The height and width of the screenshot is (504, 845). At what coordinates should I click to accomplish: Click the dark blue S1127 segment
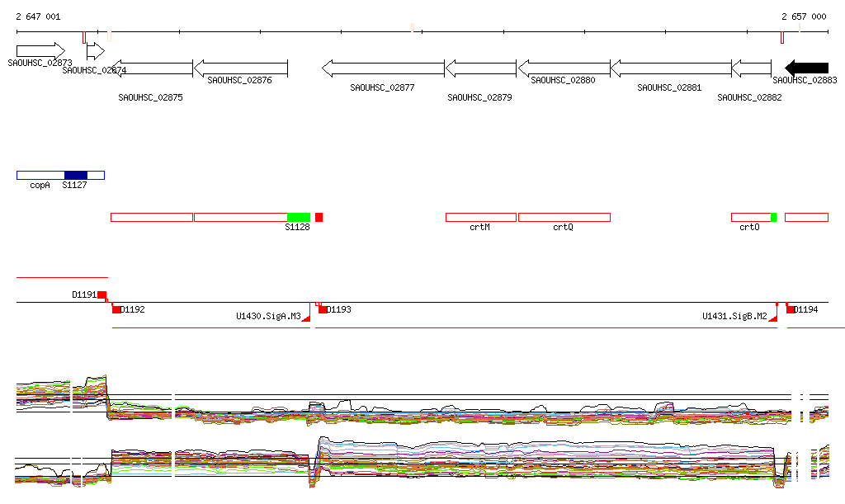(x=76, y=175)
